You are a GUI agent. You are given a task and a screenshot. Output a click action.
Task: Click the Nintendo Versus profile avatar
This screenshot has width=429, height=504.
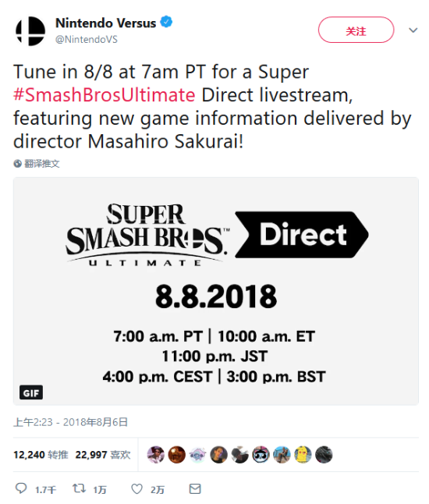point(30,31)
